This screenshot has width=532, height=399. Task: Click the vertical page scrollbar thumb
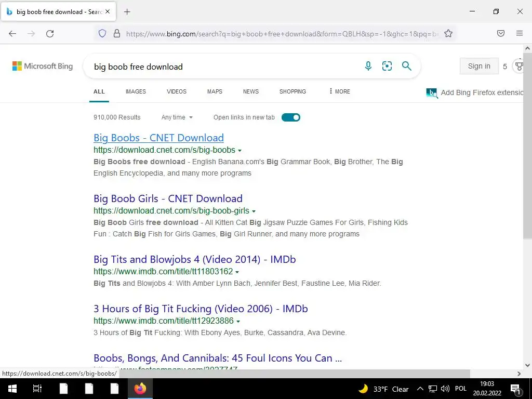528,146
